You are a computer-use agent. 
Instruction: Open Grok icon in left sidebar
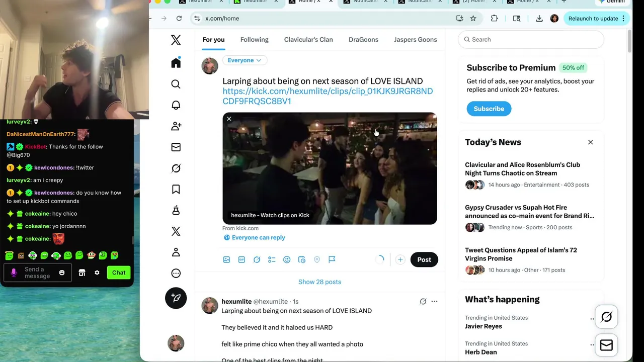pos(176,168)
